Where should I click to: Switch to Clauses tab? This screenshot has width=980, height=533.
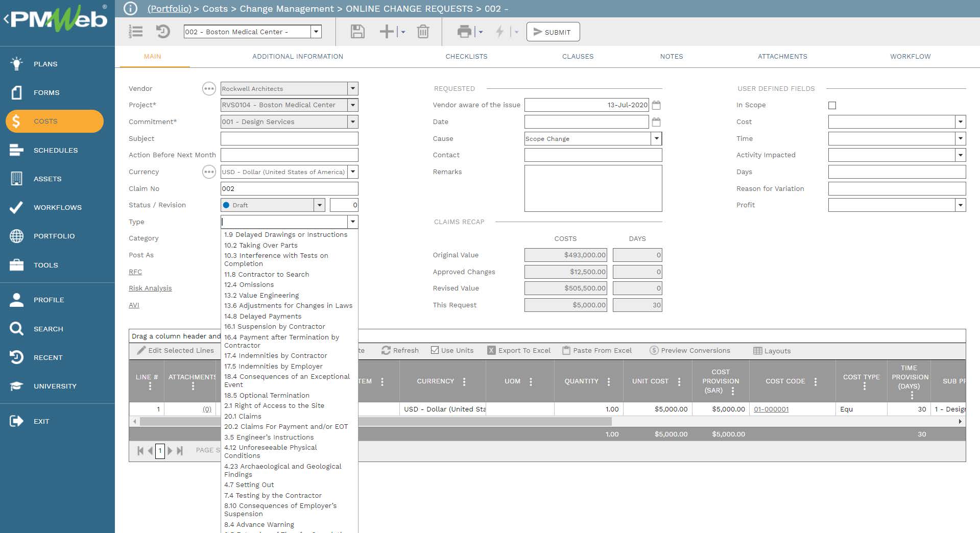pyautogui.click(x=578, y=57)
